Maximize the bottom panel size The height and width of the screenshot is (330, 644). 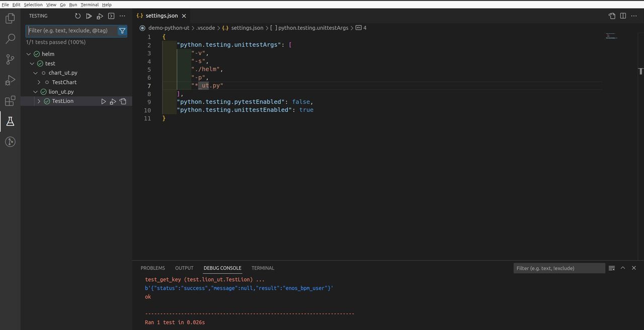click(623, 268)
